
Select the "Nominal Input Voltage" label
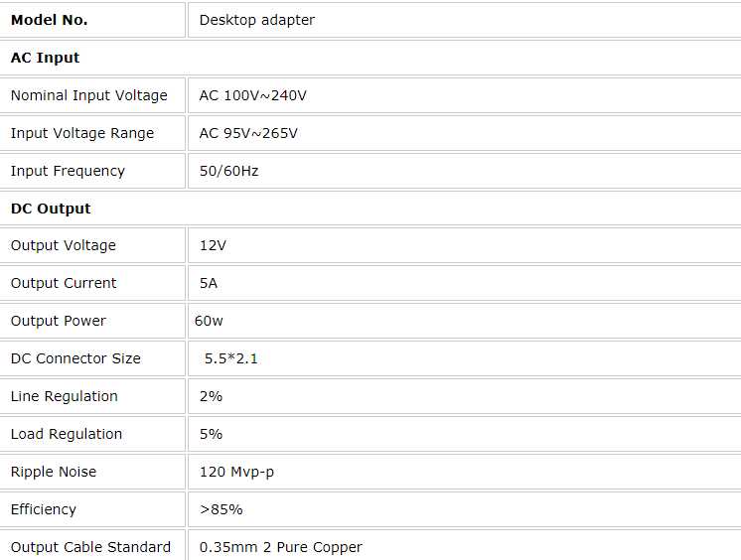point(88,95)
